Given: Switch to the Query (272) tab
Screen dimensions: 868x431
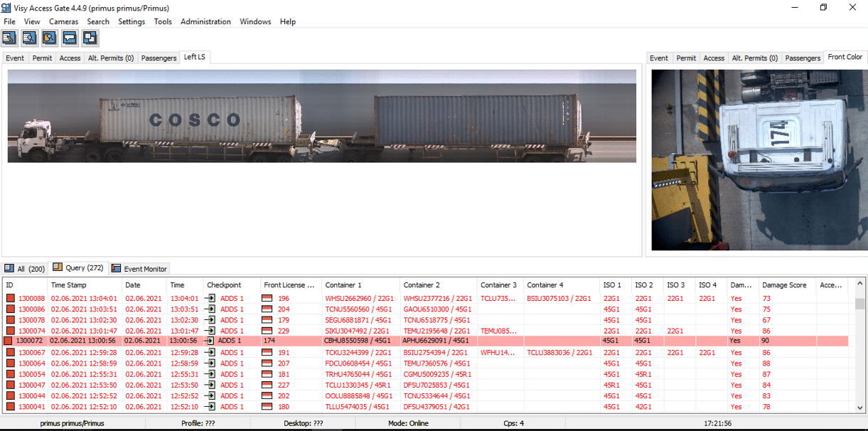Looking at the screenshot, I should pyautogui.click(x=78, y=268).
